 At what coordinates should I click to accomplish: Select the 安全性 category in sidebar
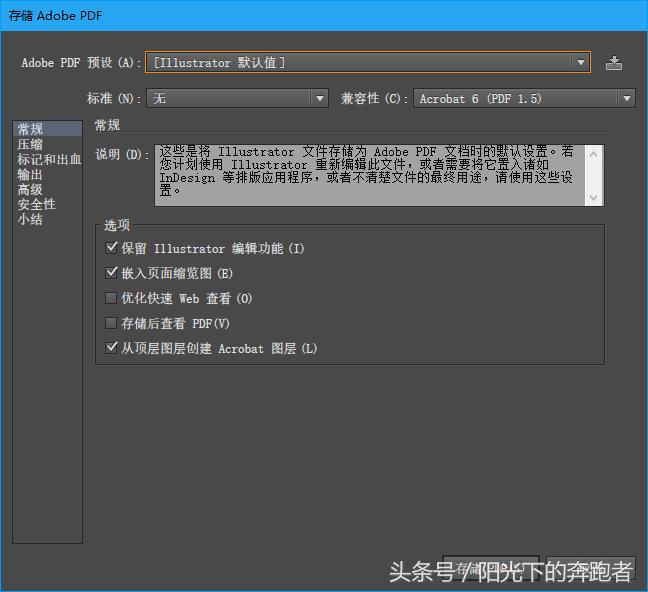pos(48,204)
